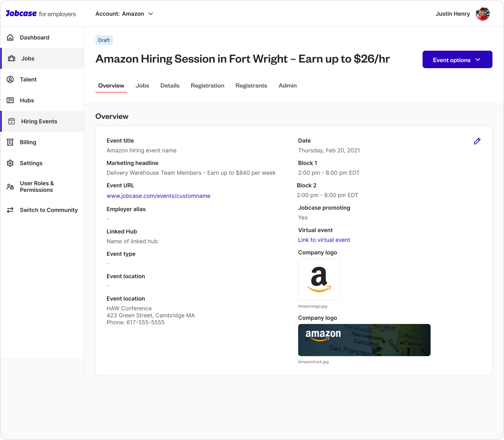Click the User Roles & Permissions icon
The width and height of the screenshot is (504, 440).
click(10, 187)
